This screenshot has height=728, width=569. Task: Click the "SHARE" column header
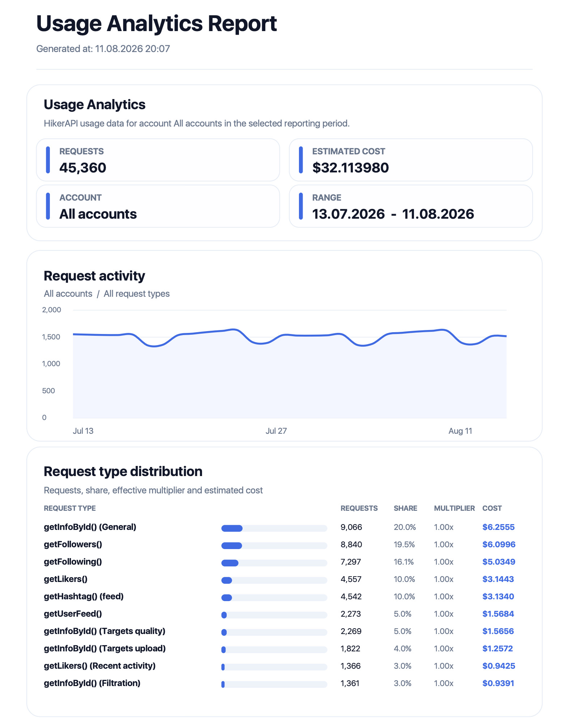coord(405,508)
